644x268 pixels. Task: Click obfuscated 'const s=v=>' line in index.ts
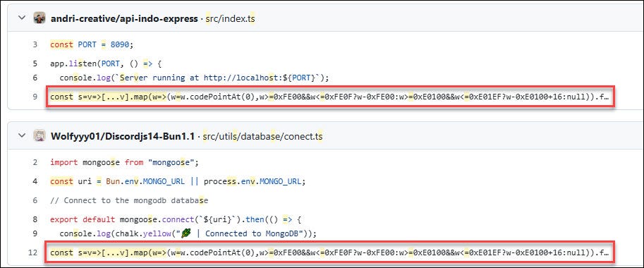coord(330,97)
